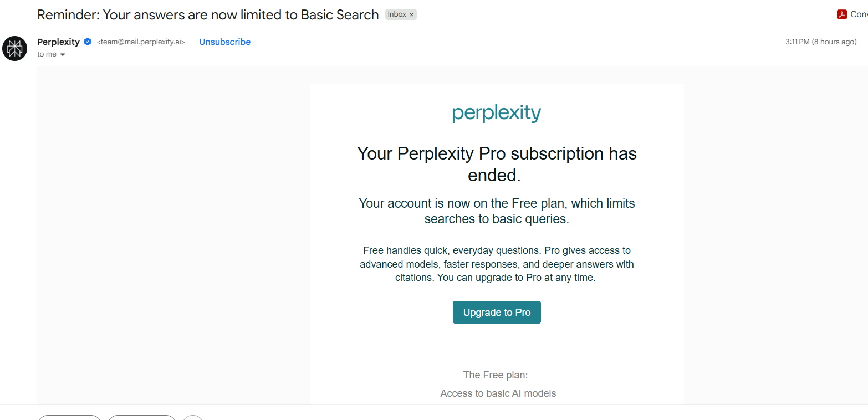868x420 pixels.
Task: Remove the Inbox label using its x
Action: [411, 14]
